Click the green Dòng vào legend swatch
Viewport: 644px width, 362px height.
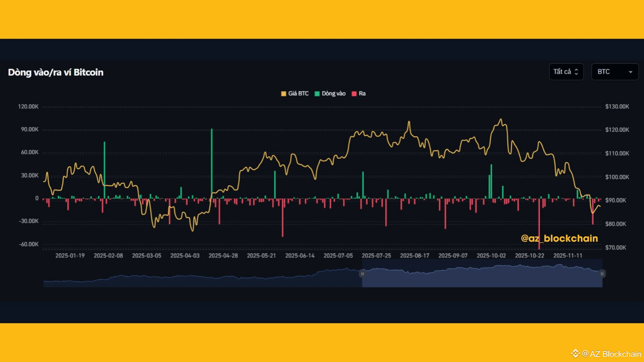pyautogui.click(x=317, y=94)
